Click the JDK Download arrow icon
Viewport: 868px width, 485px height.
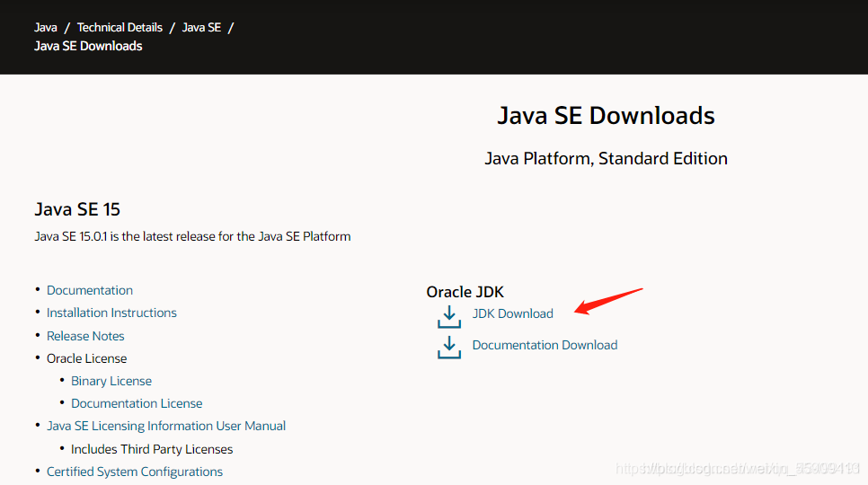click(x=449, y=317)
